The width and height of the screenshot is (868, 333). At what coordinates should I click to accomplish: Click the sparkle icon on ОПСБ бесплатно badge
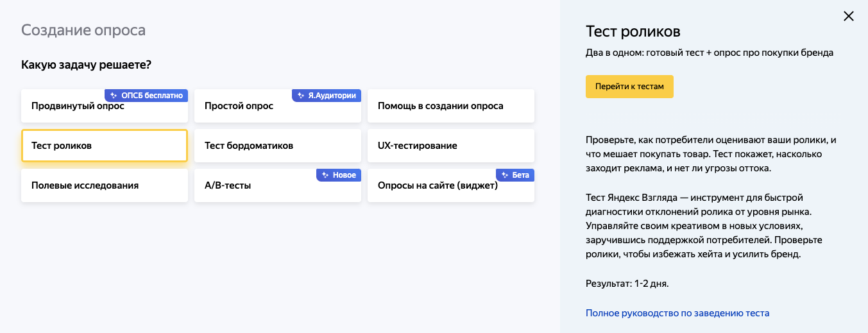point(113,96)
